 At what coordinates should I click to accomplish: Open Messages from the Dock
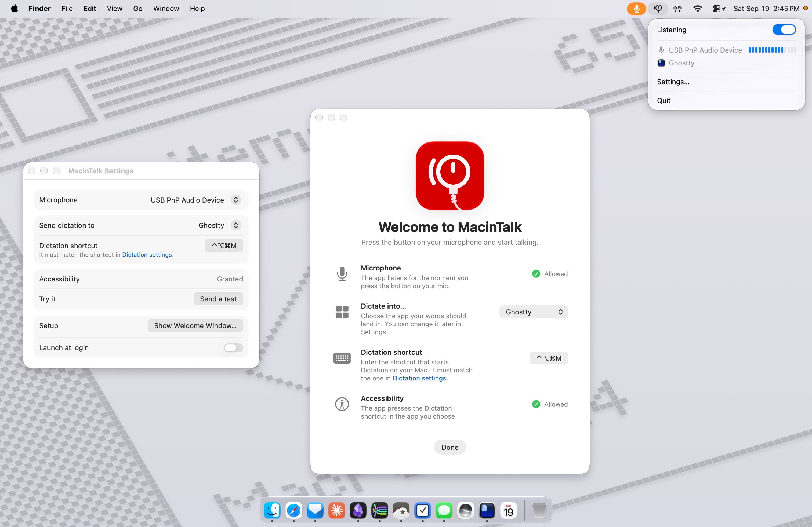[x=444, y=510]
